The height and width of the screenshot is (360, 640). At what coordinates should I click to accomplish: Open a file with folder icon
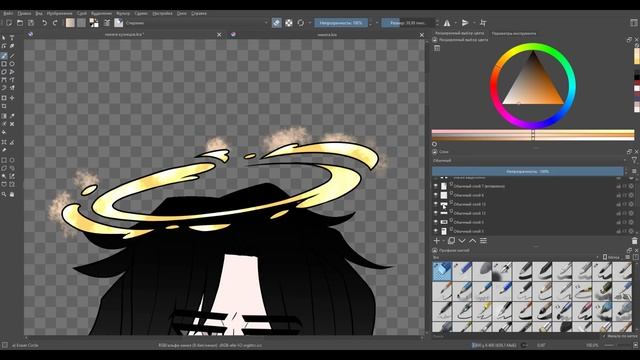pos(20,23)
